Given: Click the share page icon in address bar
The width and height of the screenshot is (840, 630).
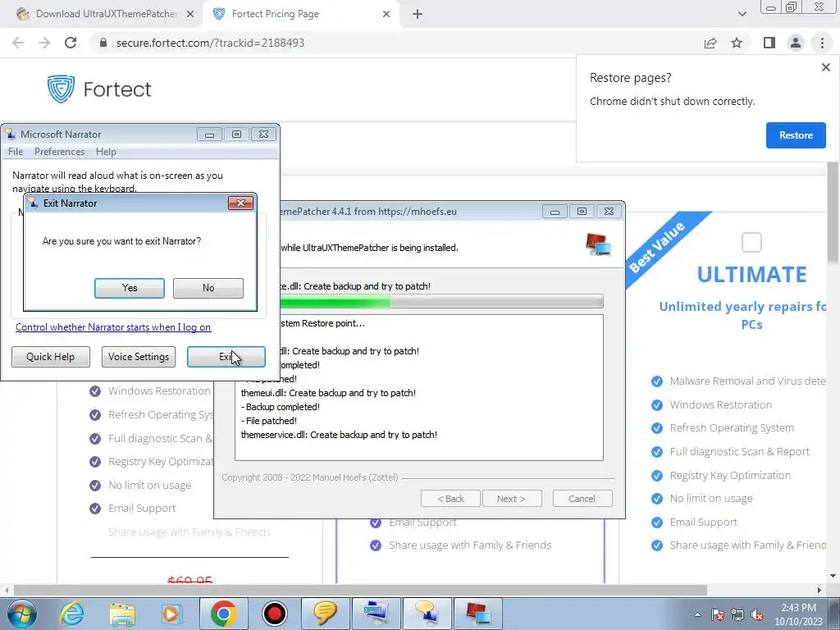Looking at the screenshot, I should 710,43.
